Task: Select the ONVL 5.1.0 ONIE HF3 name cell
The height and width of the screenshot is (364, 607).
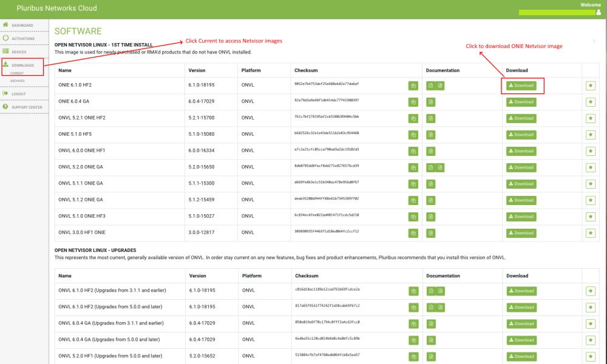Action: (x=82, y=216)
